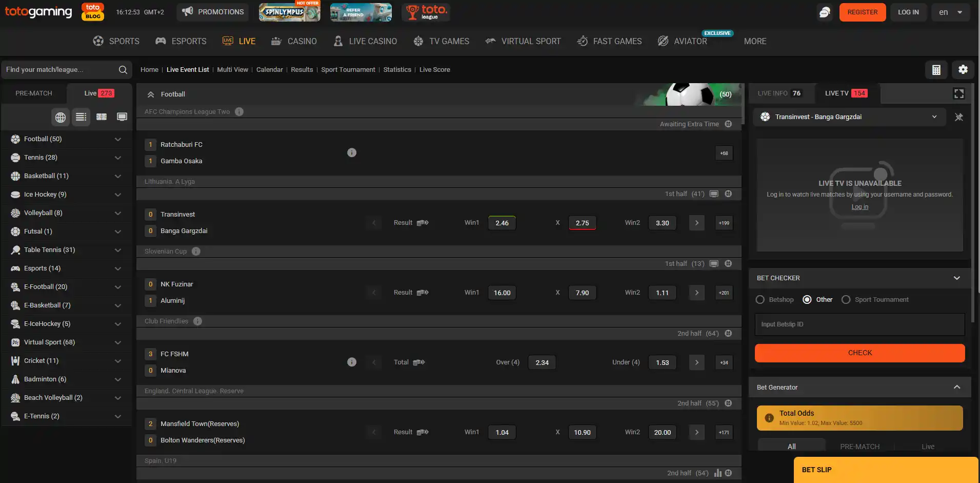Open the LIVE CASINO menu
The height and width of the screenshot is (483, 980).
tap(365, 41)
